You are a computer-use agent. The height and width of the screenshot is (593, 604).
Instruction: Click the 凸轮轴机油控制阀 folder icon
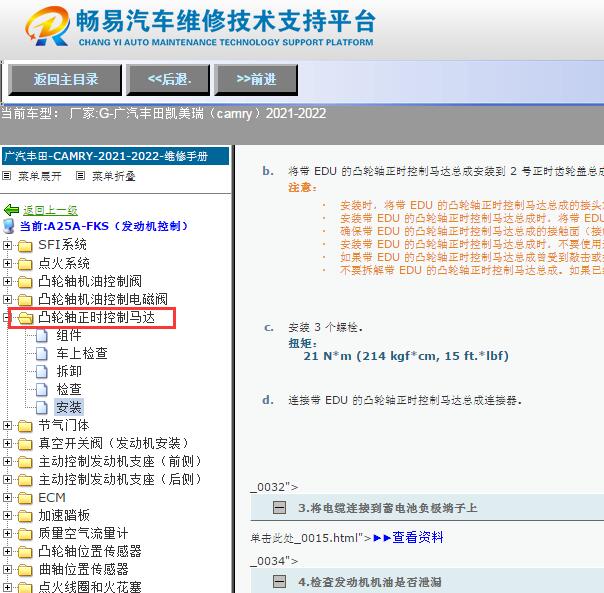pos(25,282)
